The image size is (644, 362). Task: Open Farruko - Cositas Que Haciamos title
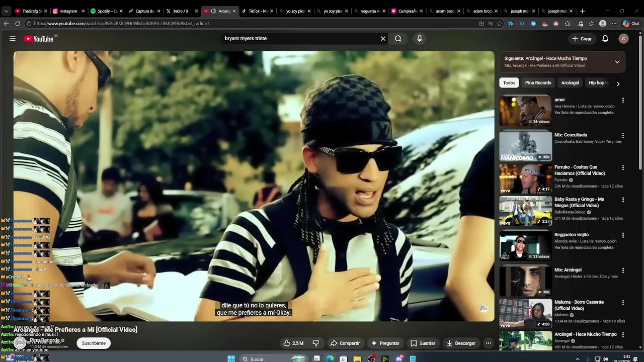coord(580,170)
